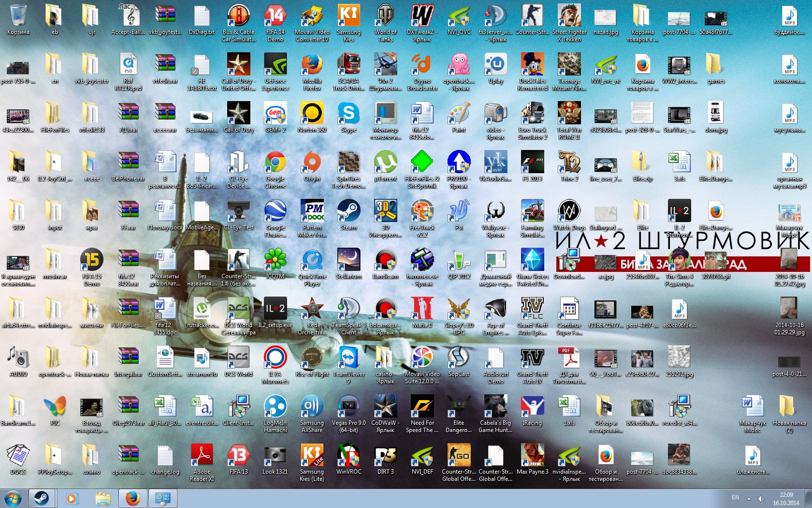The image size is (812, 508).
Task: Open Adobe Reader XI shortcut
Action: click(x=202, y=463)
